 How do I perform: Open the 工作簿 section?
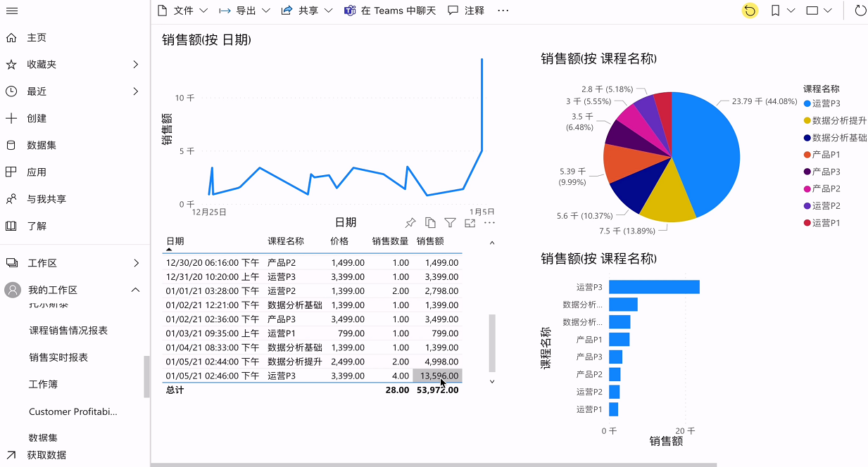coord(43,384)
